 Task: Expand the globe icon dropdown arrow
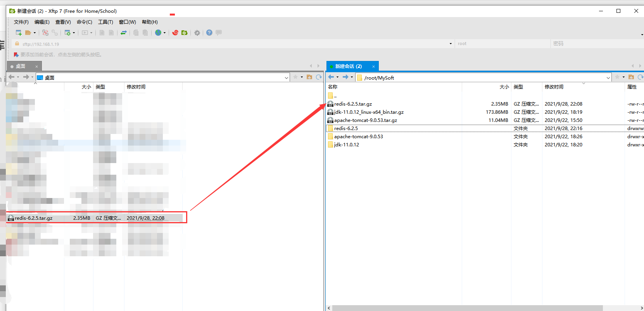pos(164,33)
